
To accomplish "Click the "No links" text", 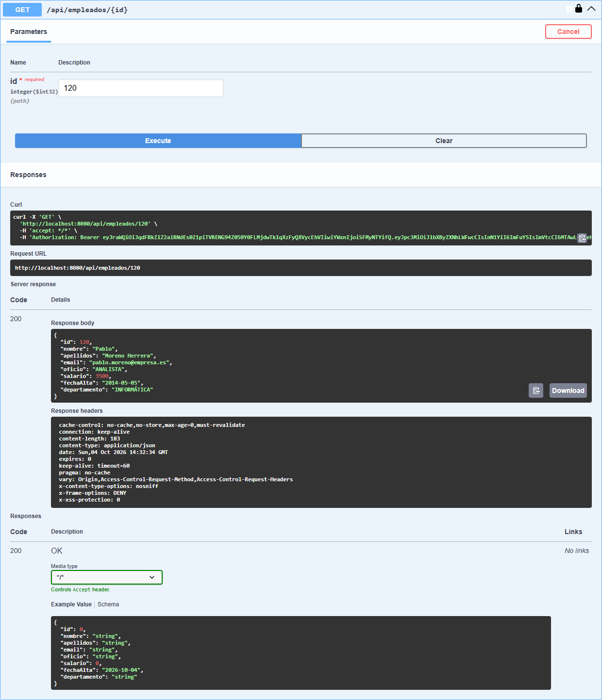I will [577, 551].
